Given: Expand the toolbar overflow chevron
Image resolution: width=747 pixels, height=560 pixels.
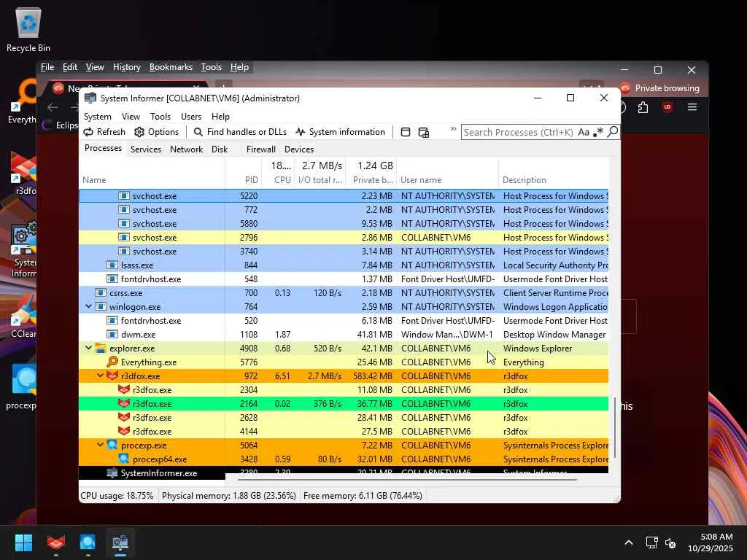Looking at the screenshot, I should tap(453, 129).
